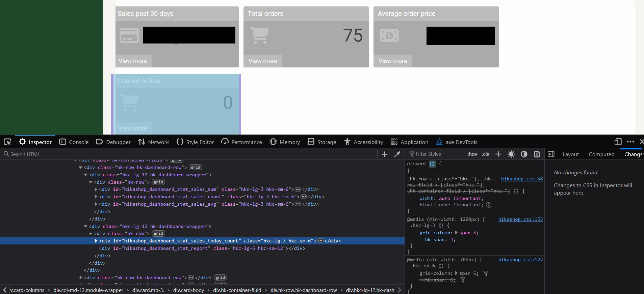Click the eyedropper color picker icon

coord(397,154)
